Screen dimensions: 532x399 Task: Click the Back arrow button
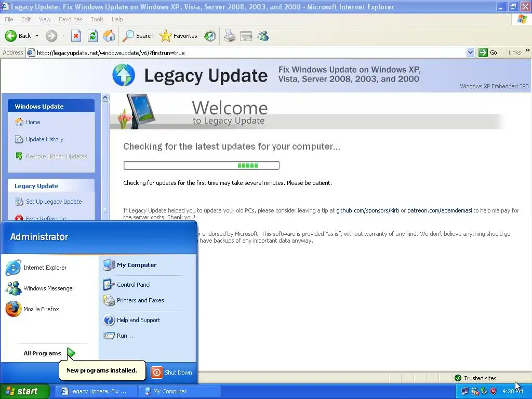tap(18, 36)
